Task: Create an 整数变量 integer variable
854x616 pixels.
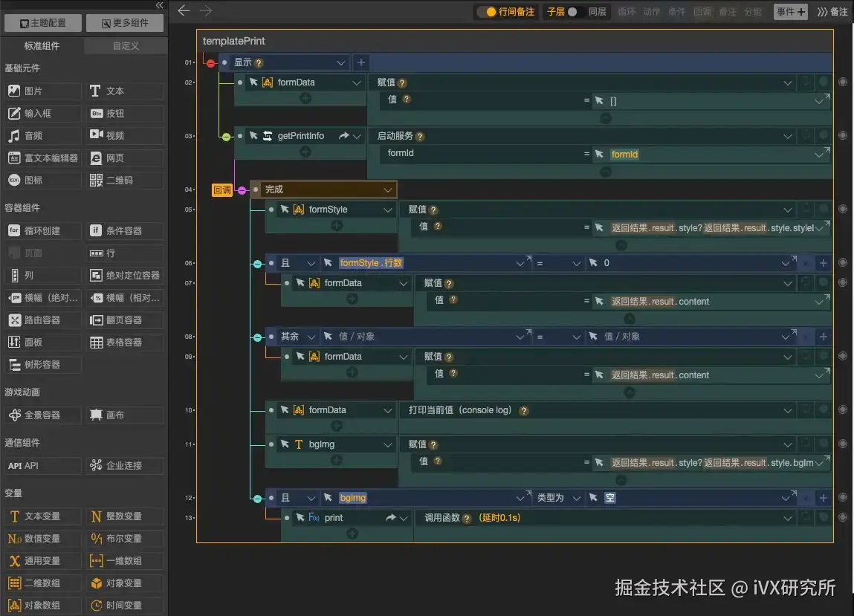Action: point(125,516)
